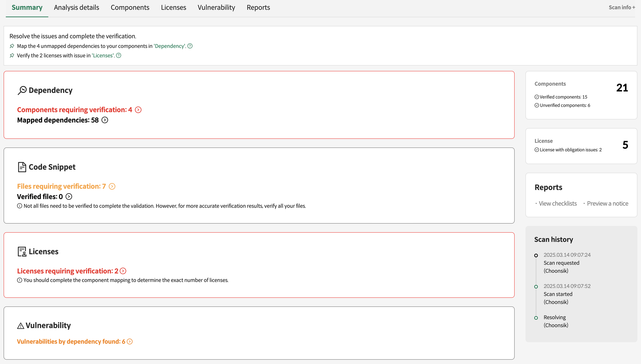Open the Components tab
The width and height of the screenshot is (641, 364).
(130, 7)
